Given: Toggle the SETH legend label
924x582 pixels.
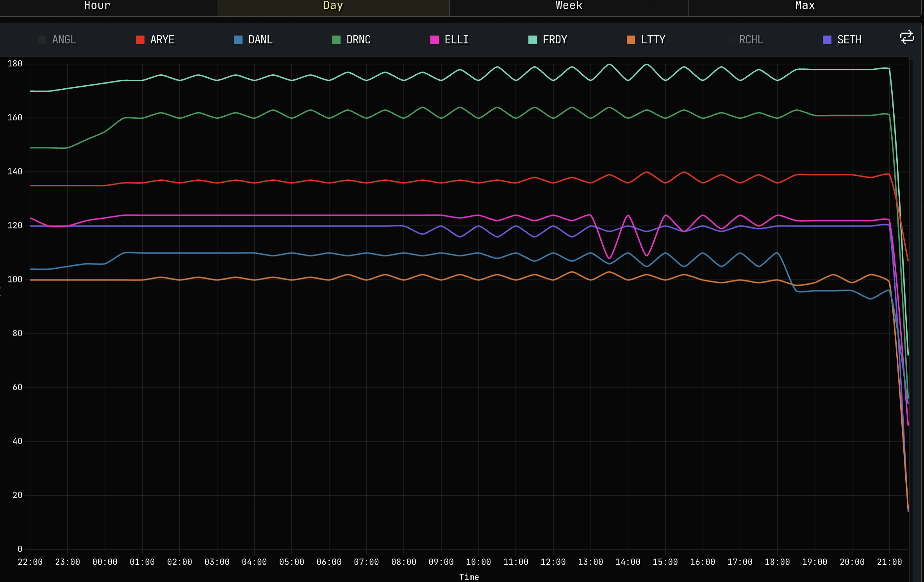Looking at the screenshot, I should 849,40.
